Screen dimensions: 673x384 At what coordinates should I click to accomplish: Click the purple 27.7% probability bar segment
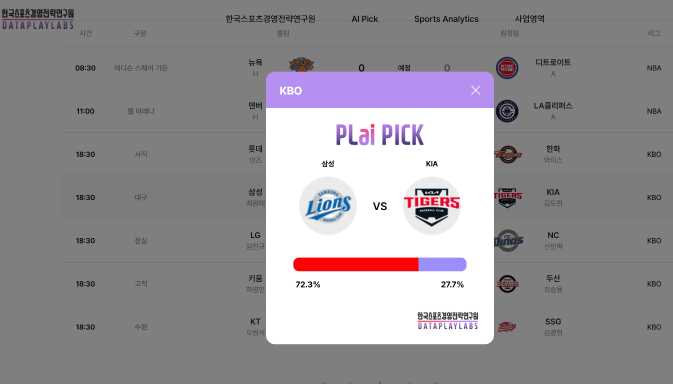tap(443, 264)
